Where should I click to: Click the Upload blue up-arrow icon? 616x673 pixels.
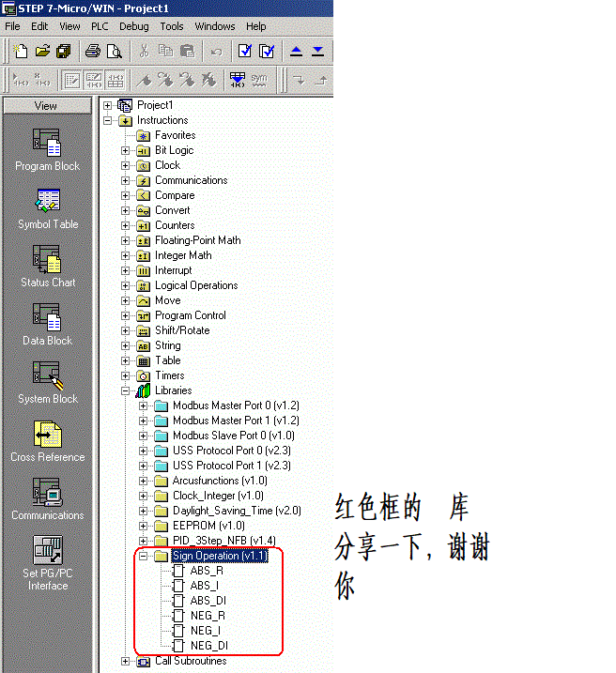pos(296,51)
